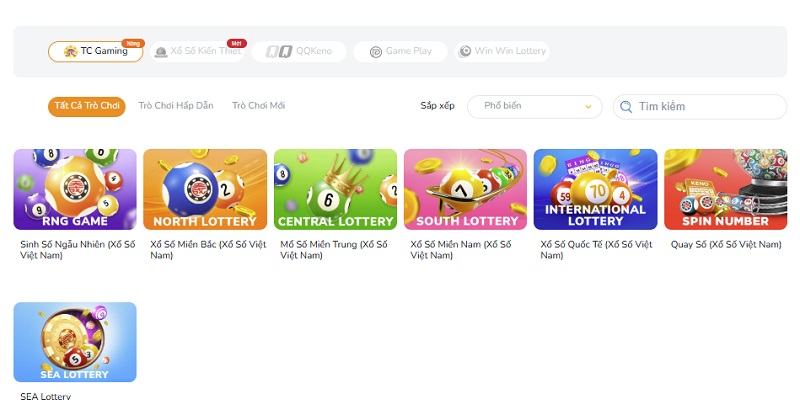Click the Xổ Số Miền Bắc title
Screen dimensions: 800x400
tap(208, 250)
